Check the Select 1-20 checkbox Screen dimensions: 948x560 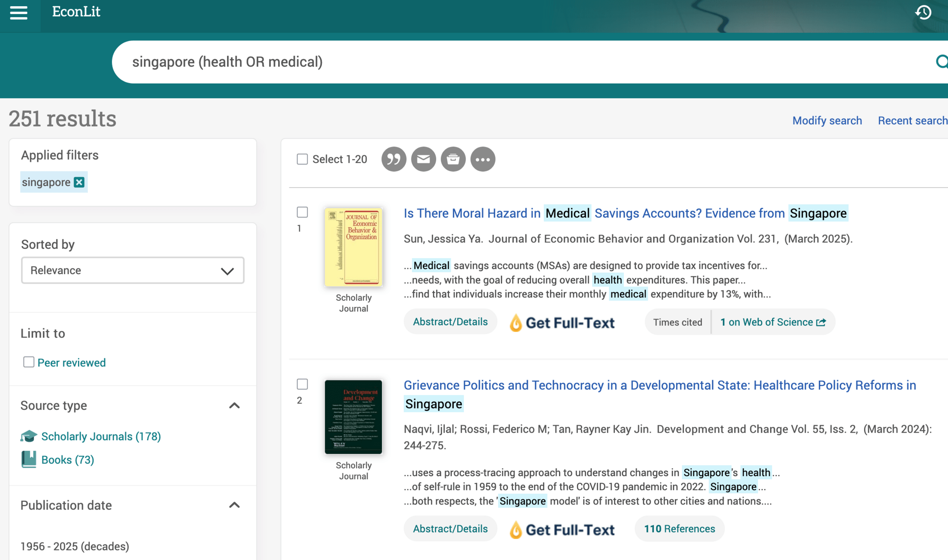(302, 159)
